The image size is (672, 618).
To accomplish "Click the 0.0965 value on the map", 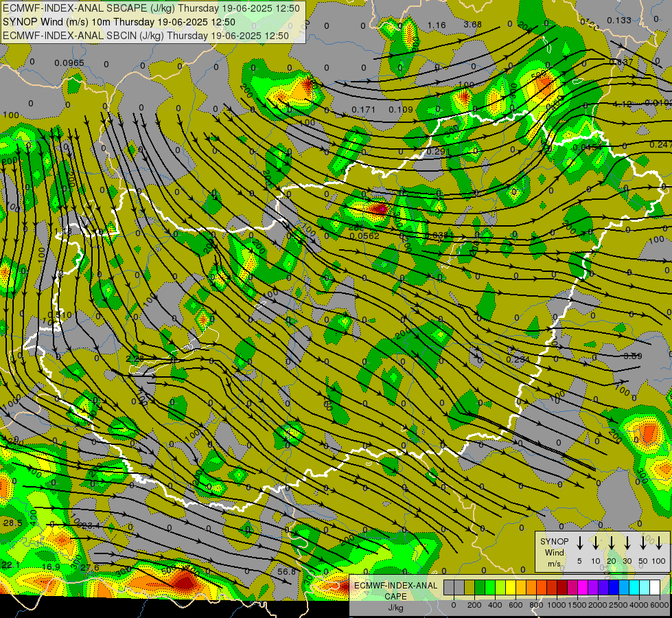I will (69, 63).
